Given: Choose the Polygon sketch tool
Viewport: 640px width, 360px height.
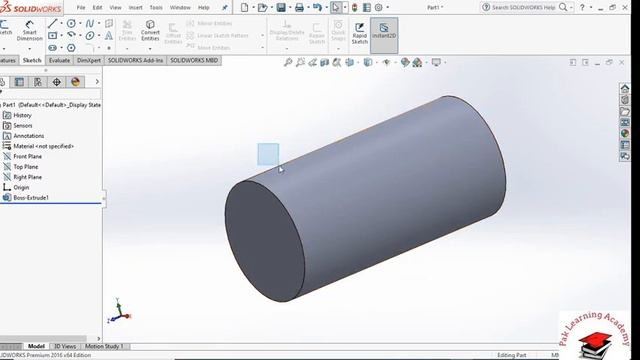Looking at the screenshot, I should point(71,48).
